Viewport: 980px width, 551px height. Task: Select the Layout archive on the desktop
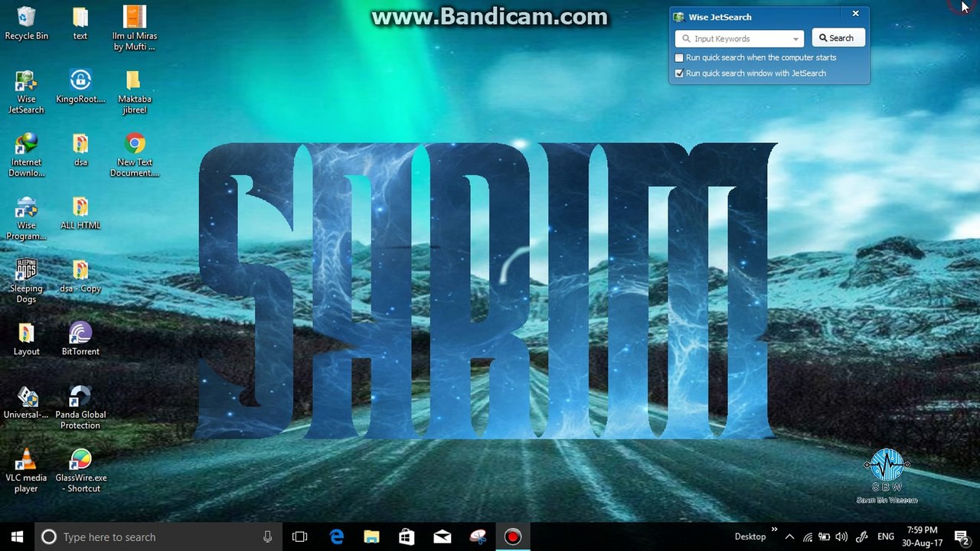(26, 339)
